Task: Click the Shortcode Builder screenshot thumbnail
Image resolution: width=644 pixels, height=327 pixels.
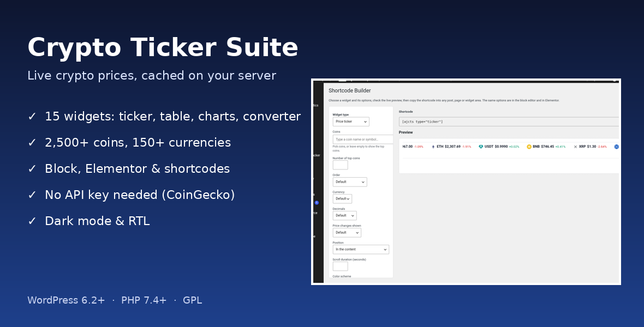Action: pyautogui.click(x=466, y=182)
